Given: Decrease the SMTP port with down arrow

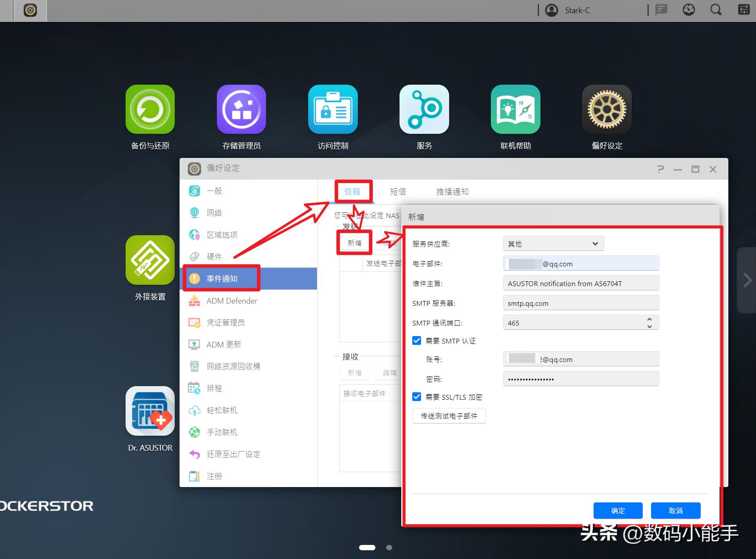Looking at the screenshot, I should pos(649,326).
